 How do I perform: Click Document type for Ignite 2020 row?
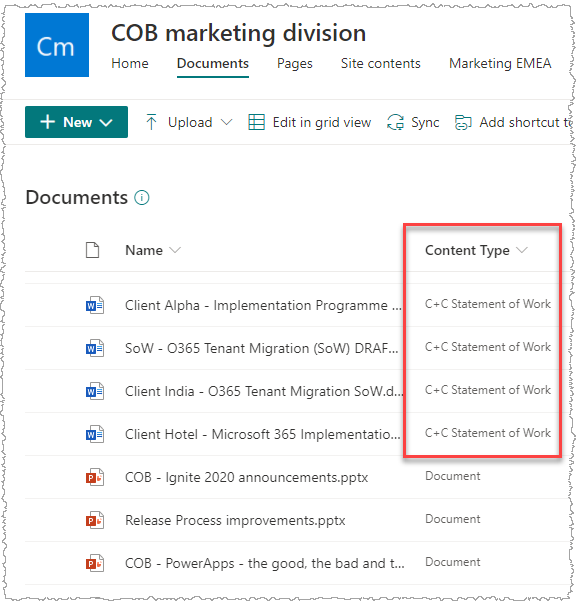tap(453, 476)
